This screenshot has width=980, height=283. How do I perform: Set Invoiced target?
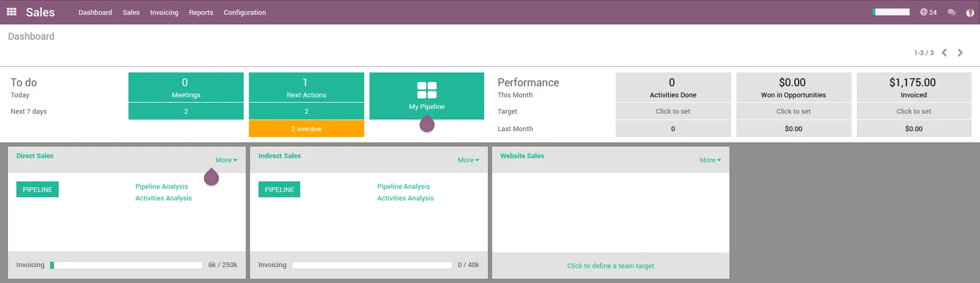point(914,111)
